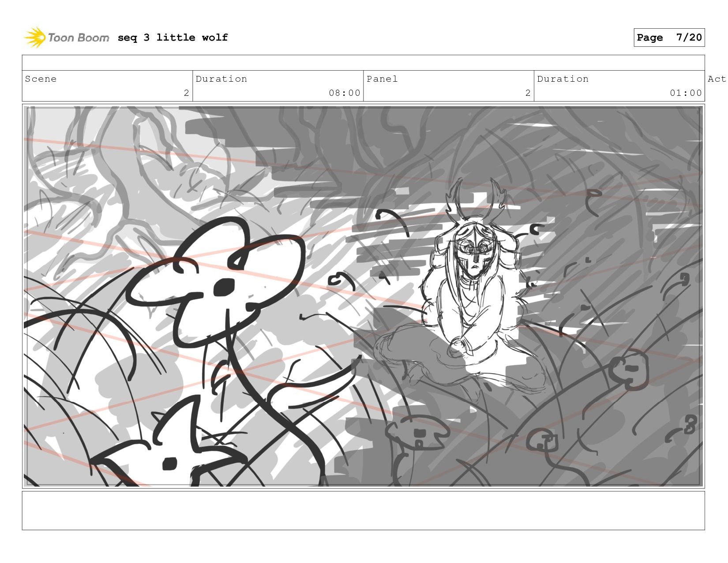Click the empty notes box below the panel
The height and width of the screenshot is (563, 728).
pyautogui.click(x=363, y=510)
